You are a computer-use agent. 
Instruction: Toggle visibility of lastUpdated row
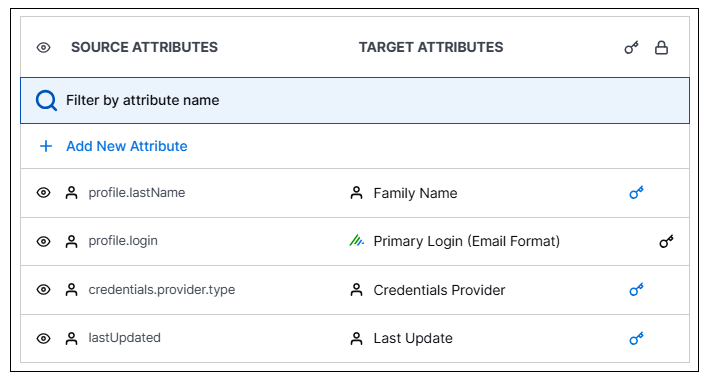(43, 338)
